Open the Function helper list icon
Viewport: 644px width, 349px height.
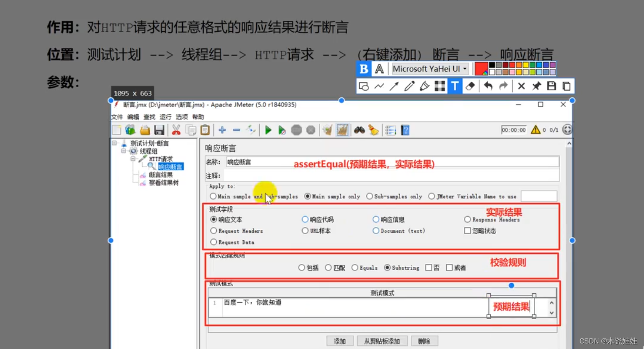391,130
